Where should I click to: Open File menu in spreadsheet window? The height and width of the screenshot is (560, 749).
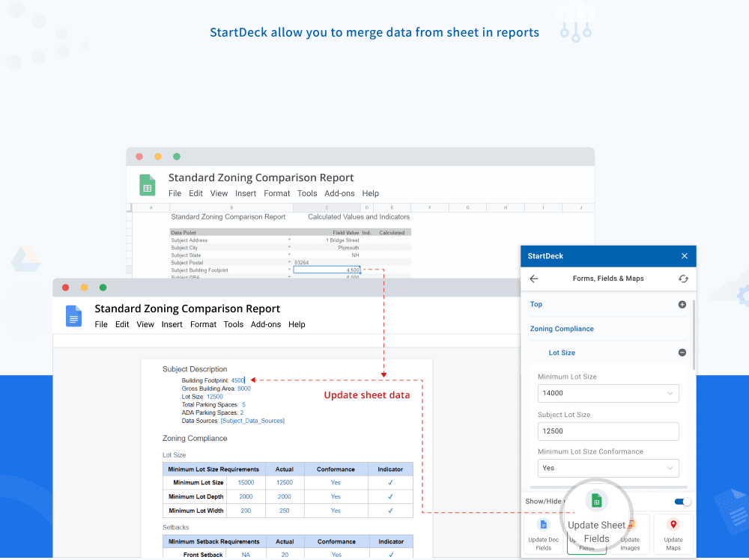point(175,193)
